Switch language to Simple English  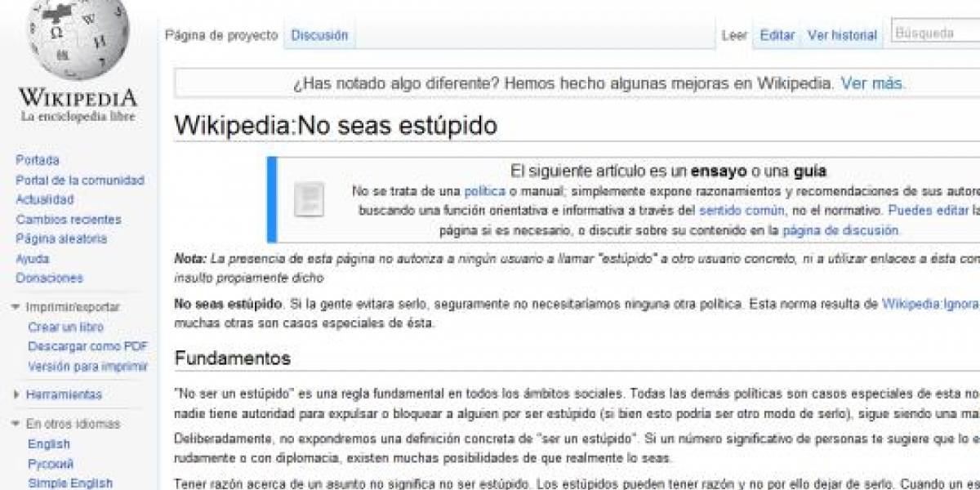point(70,483)
